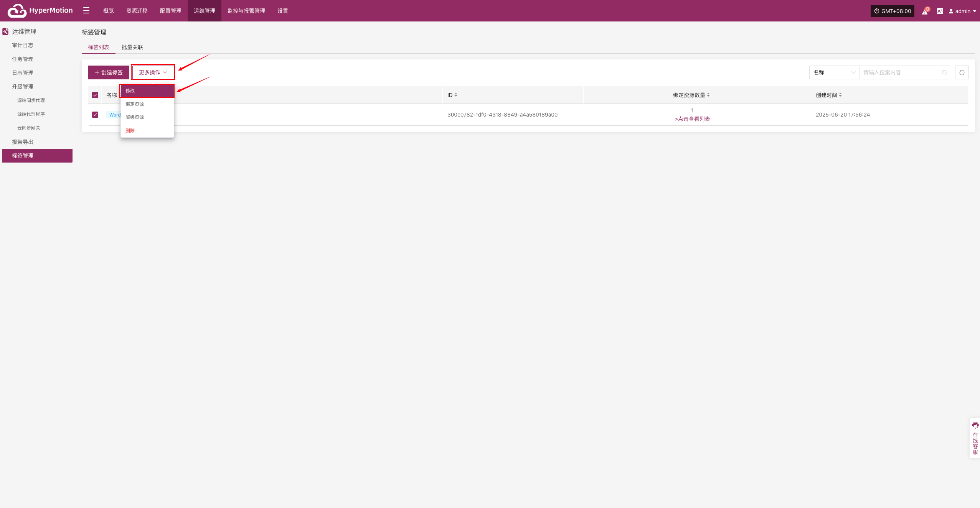The width and height of the screenshot is (980, 508).
Task: Open 资源迁移 in top navigation
Action: coord(137,11)
